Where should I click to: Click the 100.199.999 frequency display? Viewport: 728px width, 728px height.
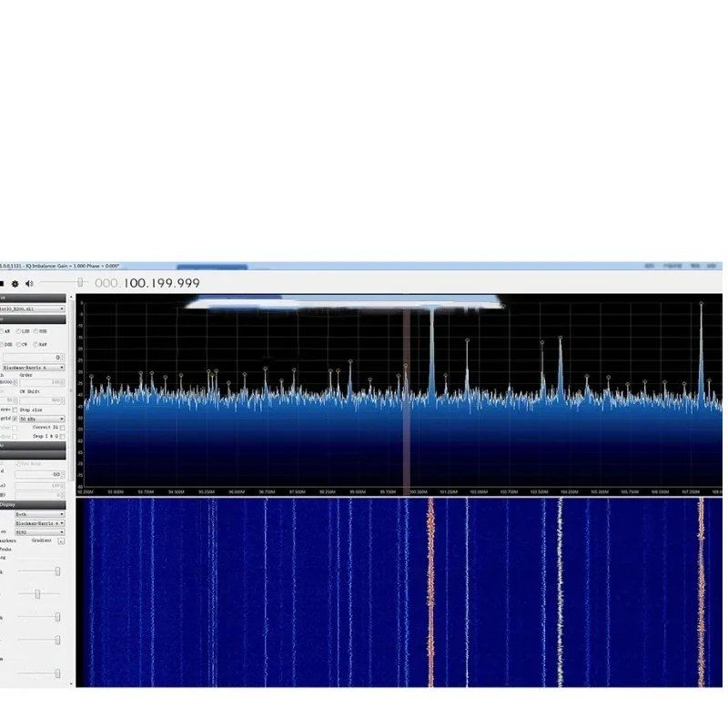pyautogui.click(x=161, y=284)
